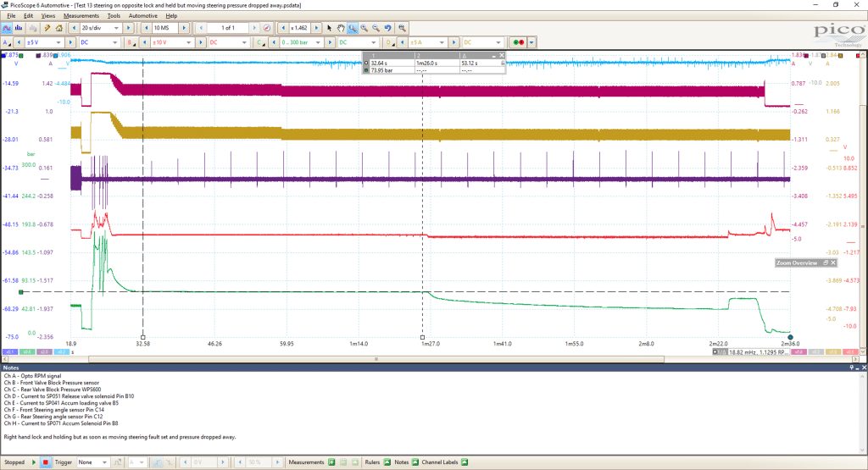
Task: Select the spectrum mode icon
Action: point(19,28)
